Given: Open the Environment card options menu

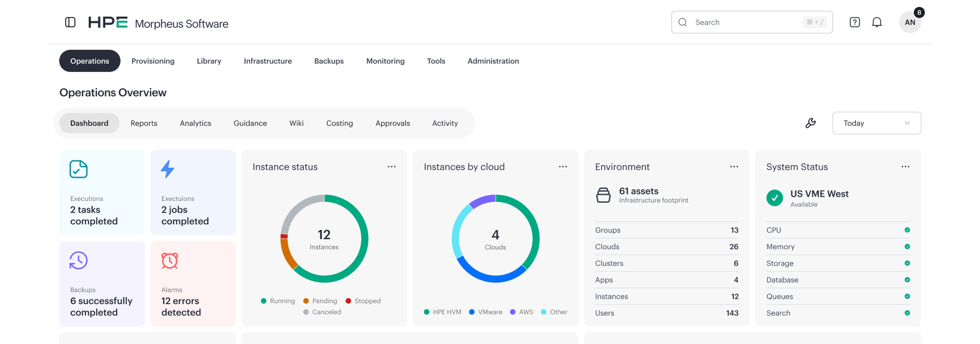Looking at the screenshot, I should [x=734, y=167].
